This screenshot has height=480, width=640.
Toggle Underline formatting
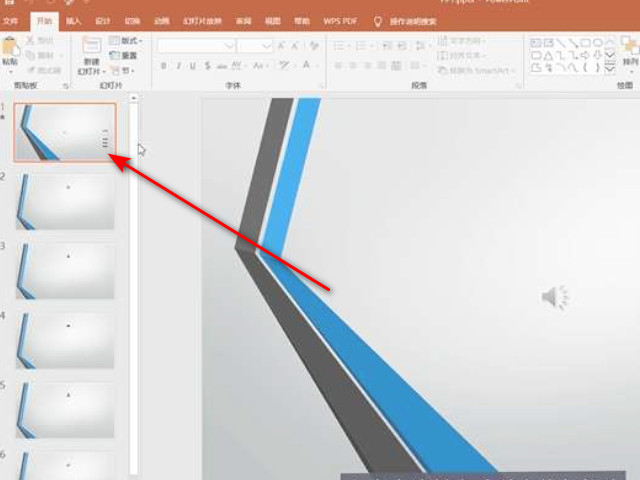192,66
